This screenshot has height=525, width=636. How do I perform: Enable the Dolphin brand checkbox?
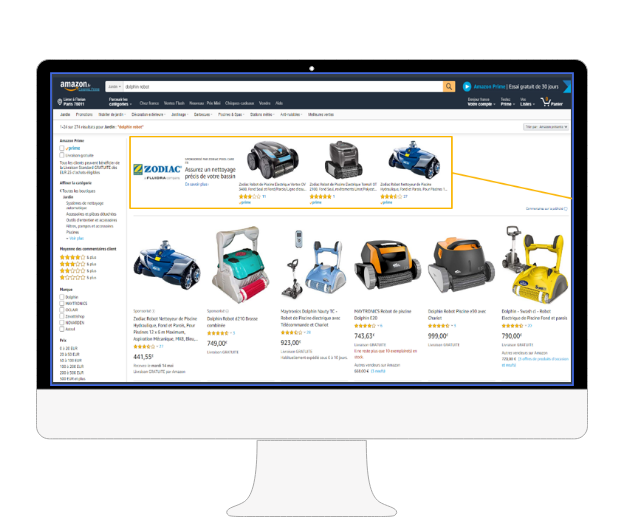coord(62,297)
